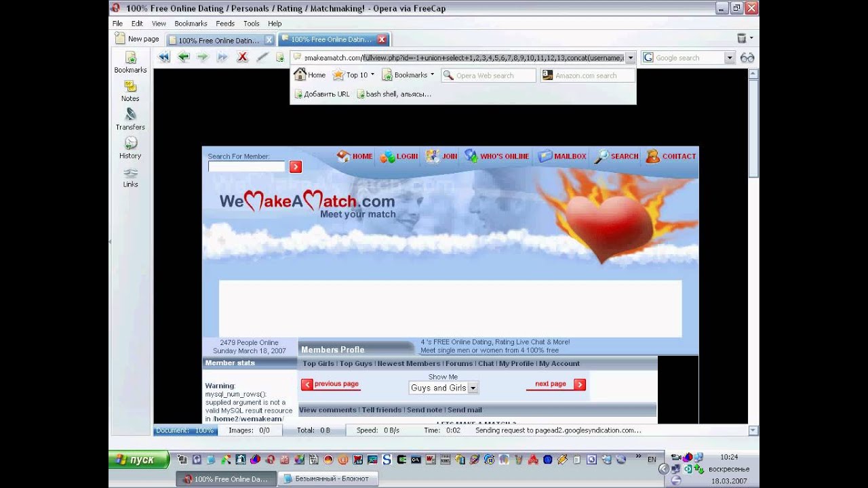The width and height of the screenshot is (868, 488).
Task: Open the JOIN navigation item
Action: point(441,157)
